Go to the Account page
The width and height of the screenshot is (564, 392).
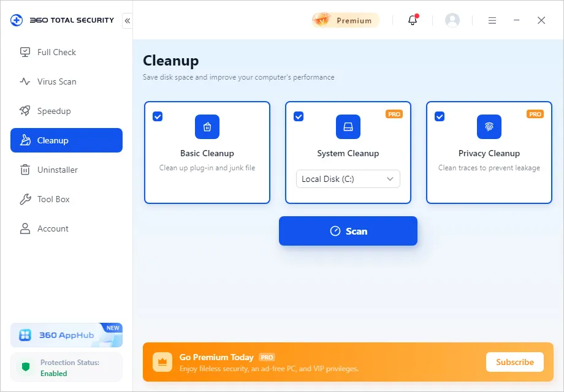pyautogui.click(x=67, y=228)
